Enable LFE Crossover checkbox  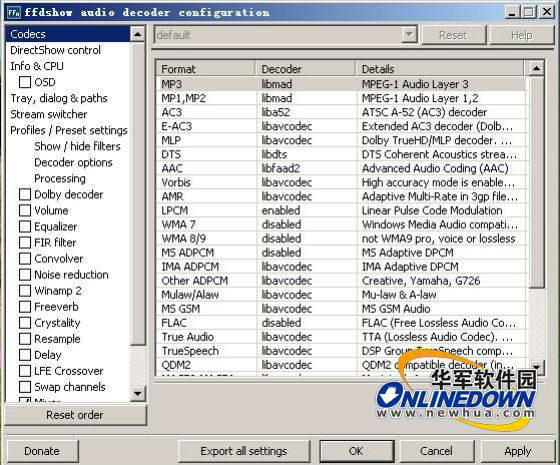click(25, 371)
